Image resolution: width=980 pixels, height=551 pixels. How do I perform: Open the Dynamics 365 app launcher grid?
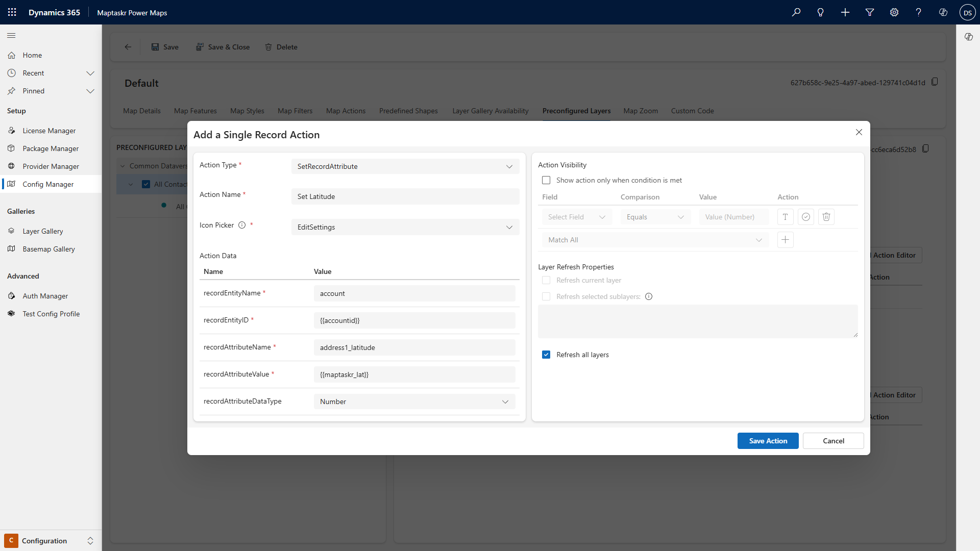coord(12,12)
